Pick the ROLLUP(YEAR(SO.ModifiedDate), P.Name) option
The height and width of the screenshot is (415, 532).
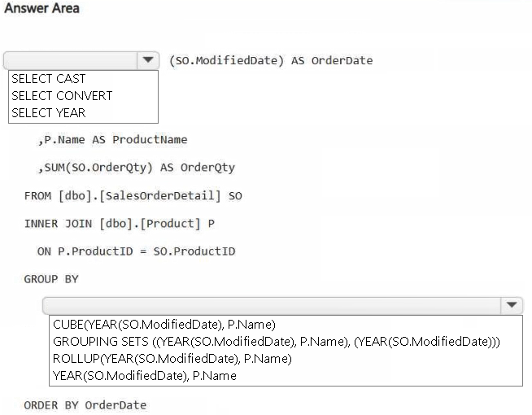point(172,358)
